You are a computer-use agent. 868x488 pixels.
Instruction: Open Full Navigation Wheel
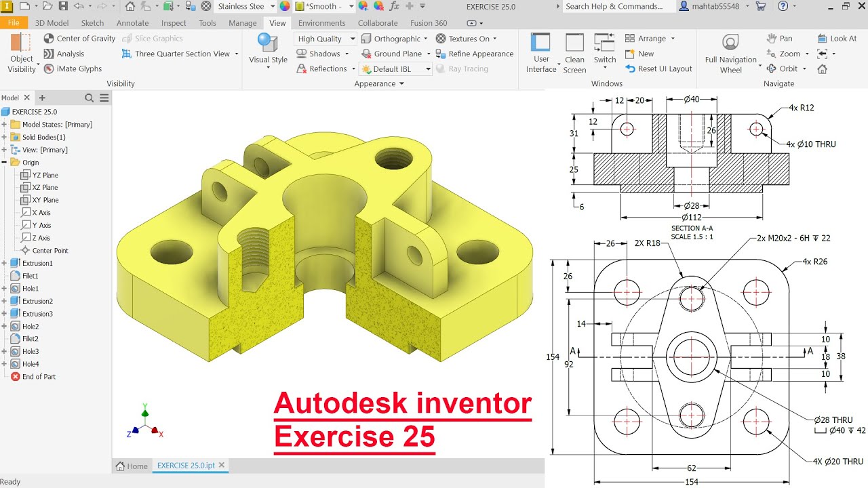pos(730,53)
